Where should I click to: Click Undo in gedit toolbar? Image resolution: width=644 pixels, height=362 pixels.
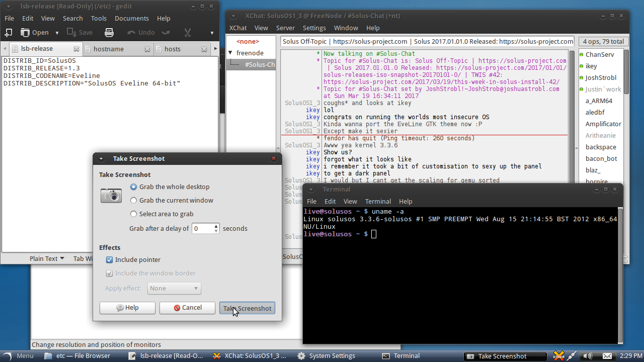141,33
